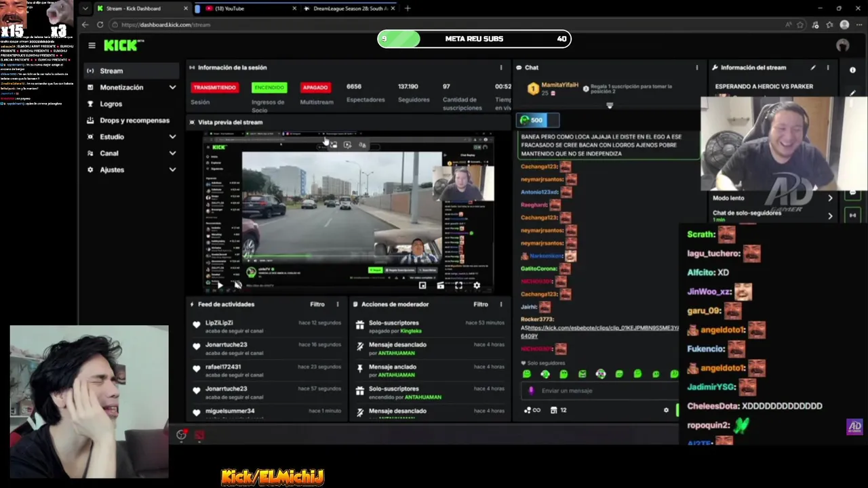Open Información del stream options menu

tap(827, 68)
